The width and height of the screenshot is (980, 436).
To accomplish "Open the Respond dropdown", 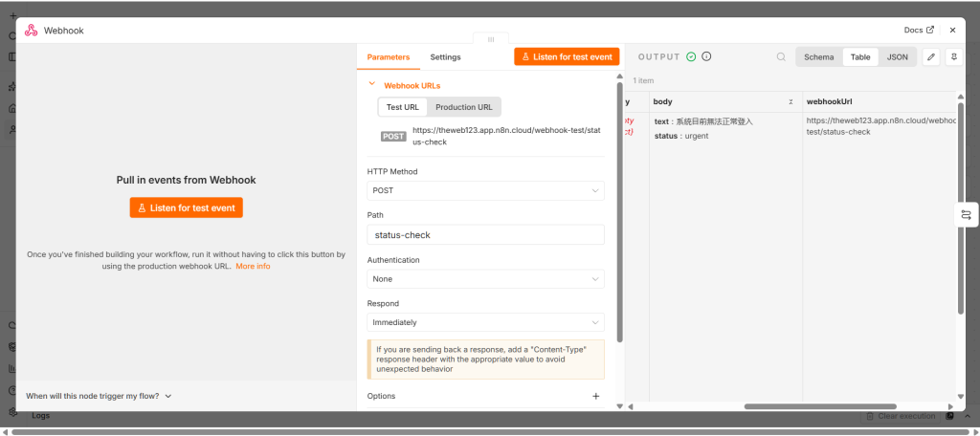I will (485, 322).
